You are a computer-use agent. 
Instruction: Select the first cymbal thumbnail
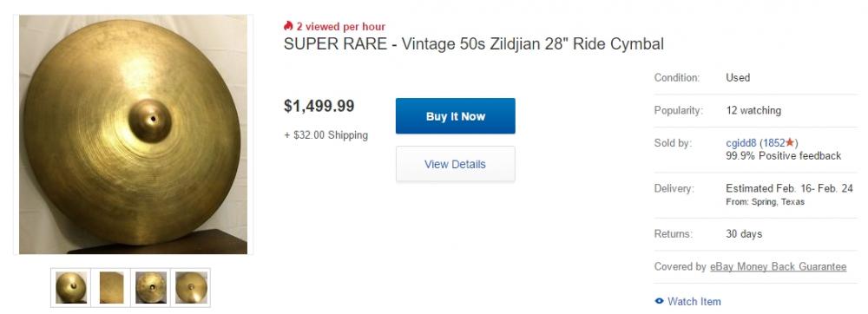click(71, 287)
